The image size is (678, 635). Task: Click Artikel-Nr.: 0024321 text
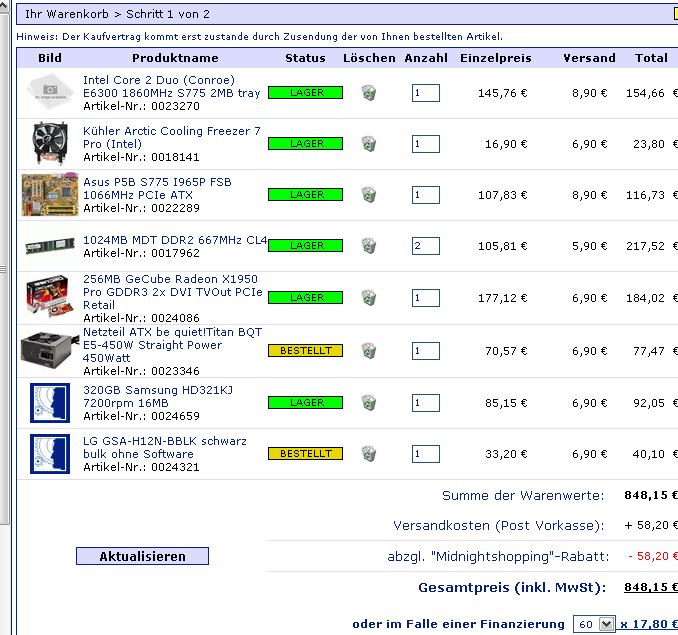pos(141,467)
